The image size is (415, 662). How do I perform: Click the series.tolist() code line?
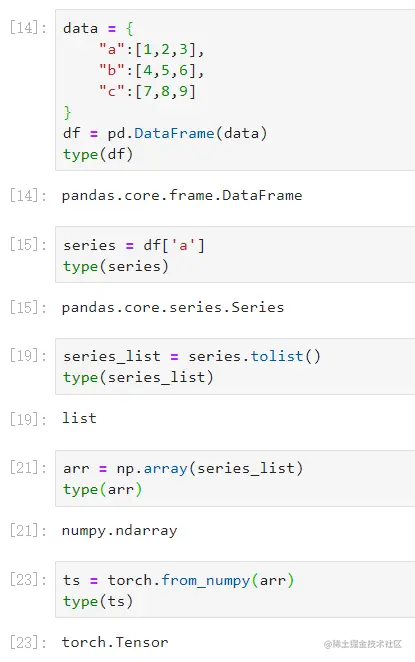coord(192,357)
